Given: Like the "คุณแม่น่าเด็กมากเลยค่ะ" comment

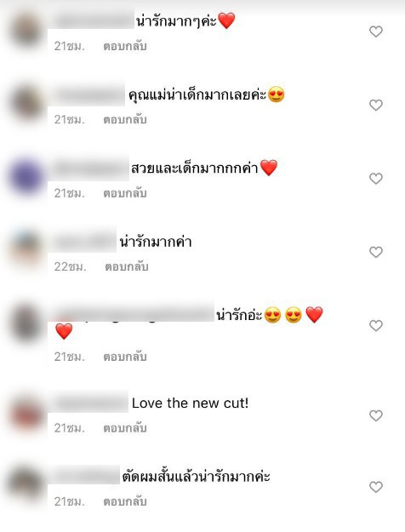Looking at the screenshot, I should point(376,106).
